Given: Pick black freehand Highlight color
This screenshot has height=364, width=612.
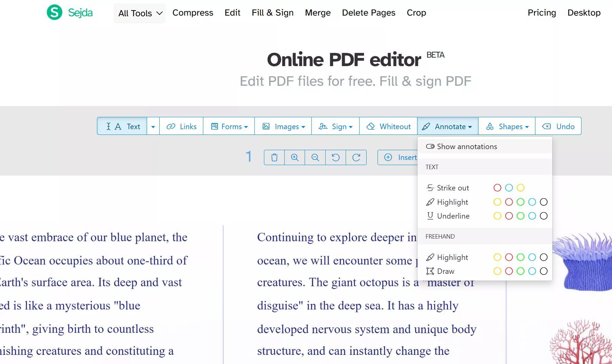Looking at the screenshot, I should pyautogui.click(x=544, y=257).
